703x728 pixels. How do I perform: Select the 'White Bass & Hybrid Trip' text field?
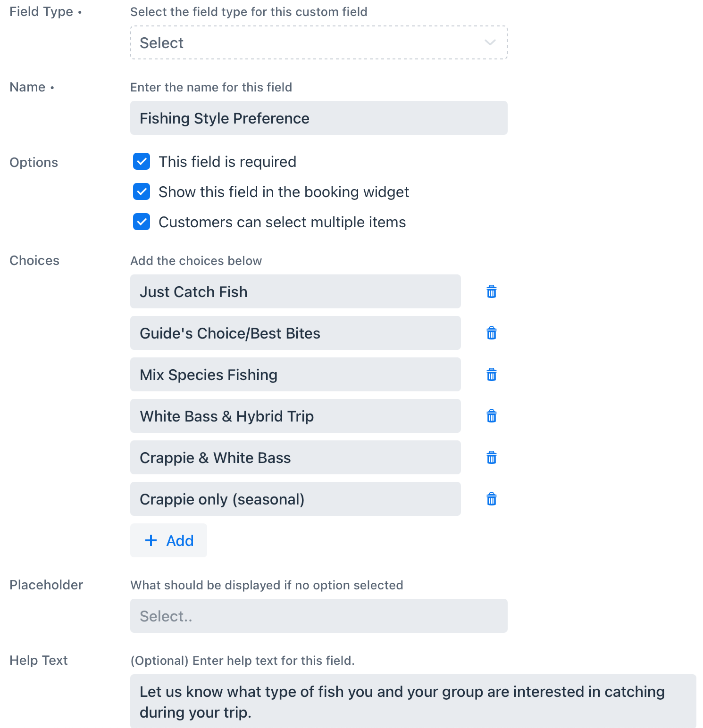(x=295, y=416)
